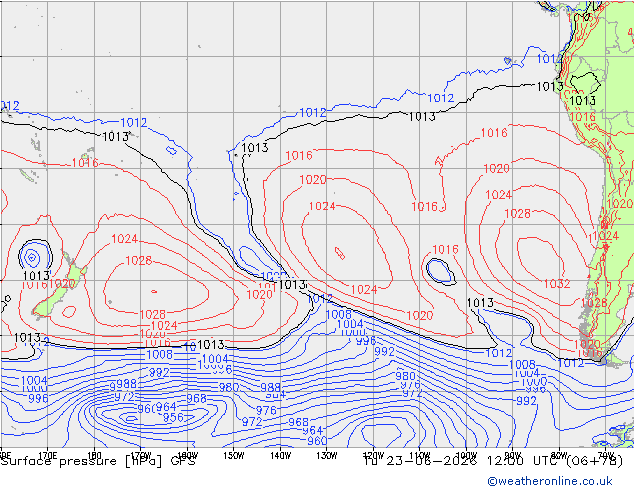The image size is (634, 490).
Task: Click the '984' isobar label
Action: (x=276, y=393)
